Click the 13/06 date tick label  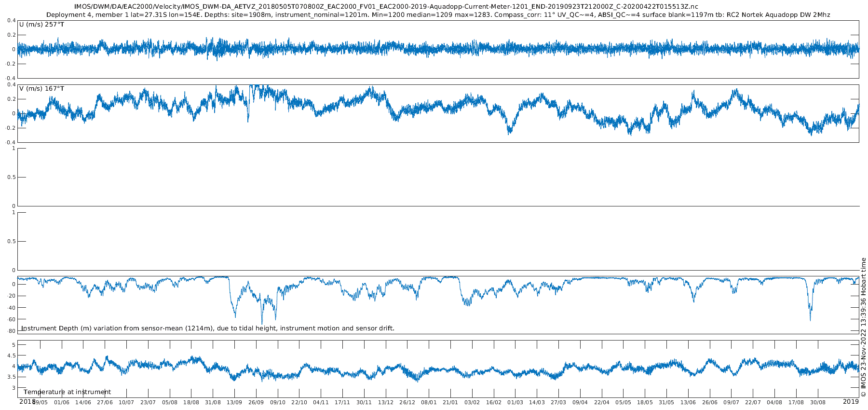point(688,402)
